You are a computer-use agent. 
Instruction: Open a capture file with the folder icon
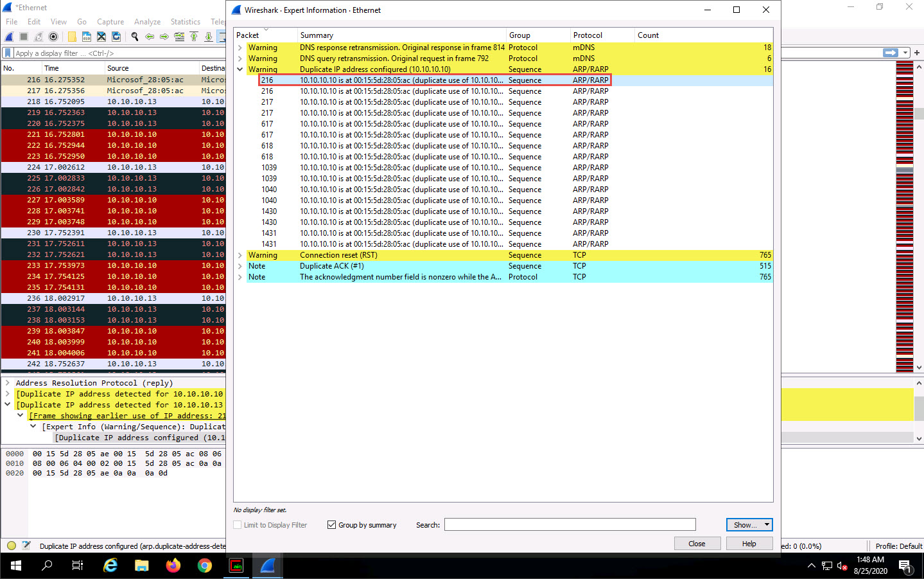click(x=72, y=37)
